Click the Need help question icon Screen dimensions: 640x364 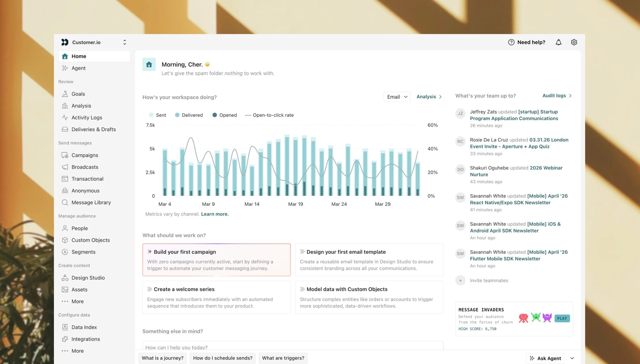511,42
